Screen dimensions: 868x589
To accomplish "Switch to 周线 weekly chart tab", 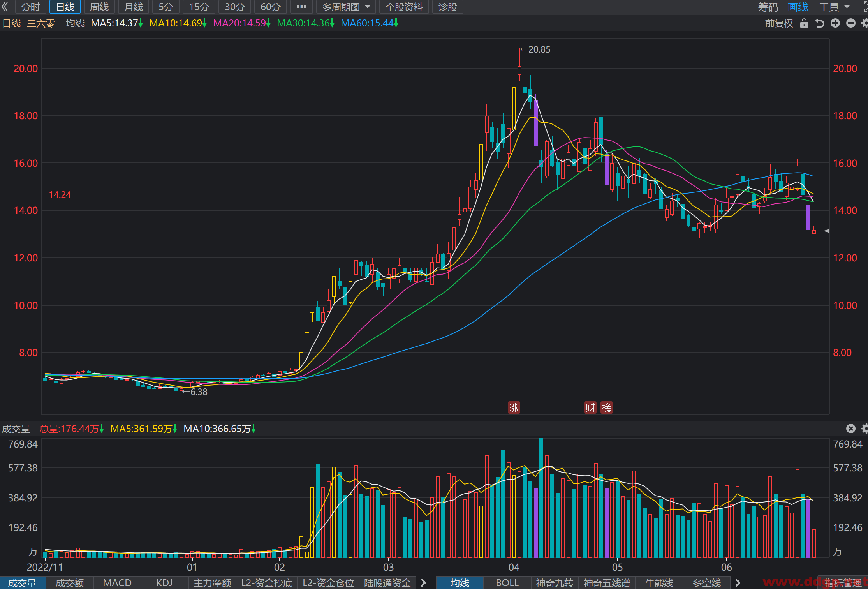I will point(99,7).
